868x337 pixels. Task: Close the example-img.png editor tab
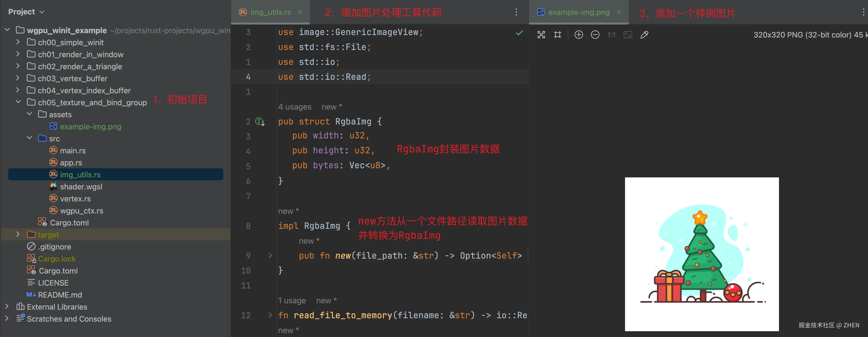point(619,12)
